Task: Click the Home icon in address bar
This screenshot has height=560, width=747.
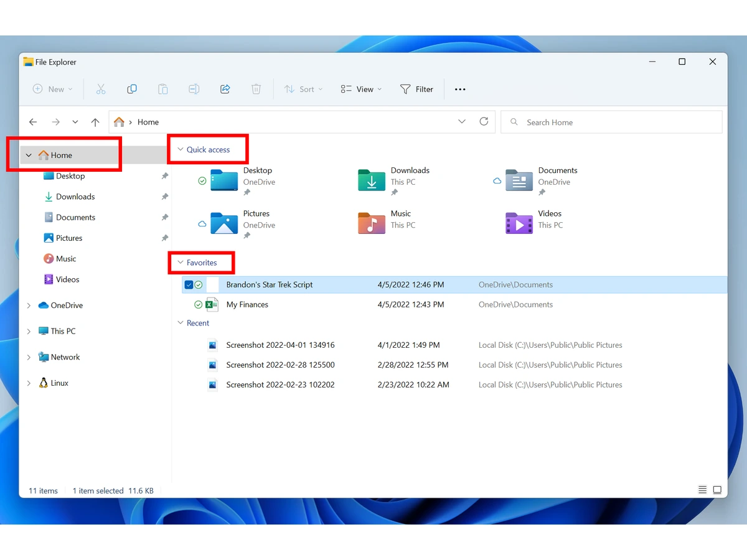Action: click(119, 122)
